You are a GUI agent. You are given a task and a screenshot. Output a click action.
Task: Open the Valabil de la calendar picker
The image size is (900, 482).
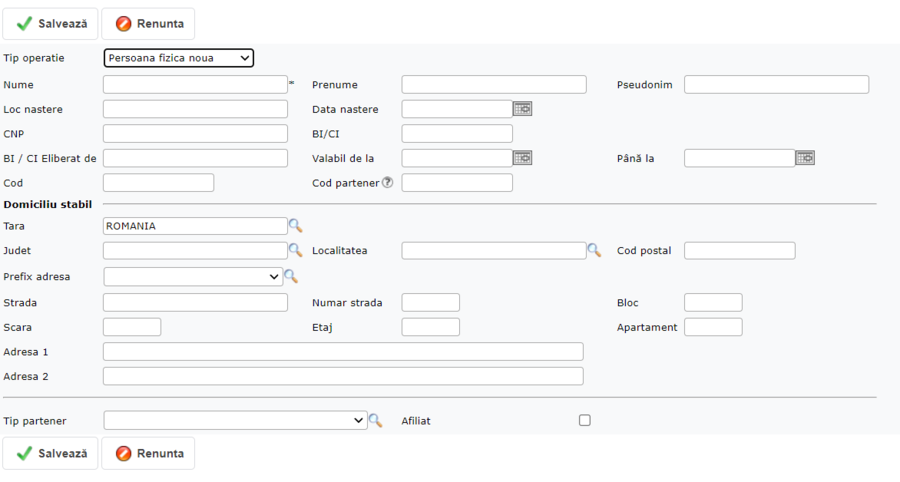(x=522, y=158)
